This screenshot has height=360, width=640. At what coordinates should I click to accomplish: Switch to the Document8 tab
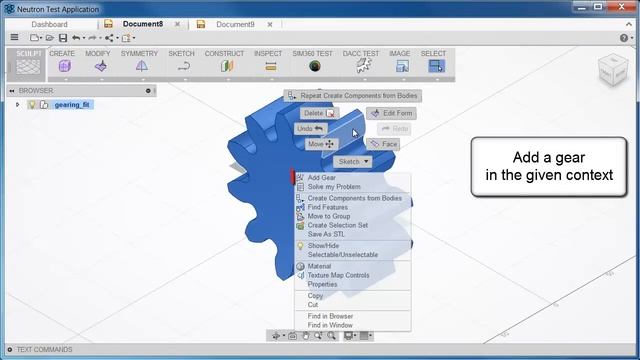(142, 24)
